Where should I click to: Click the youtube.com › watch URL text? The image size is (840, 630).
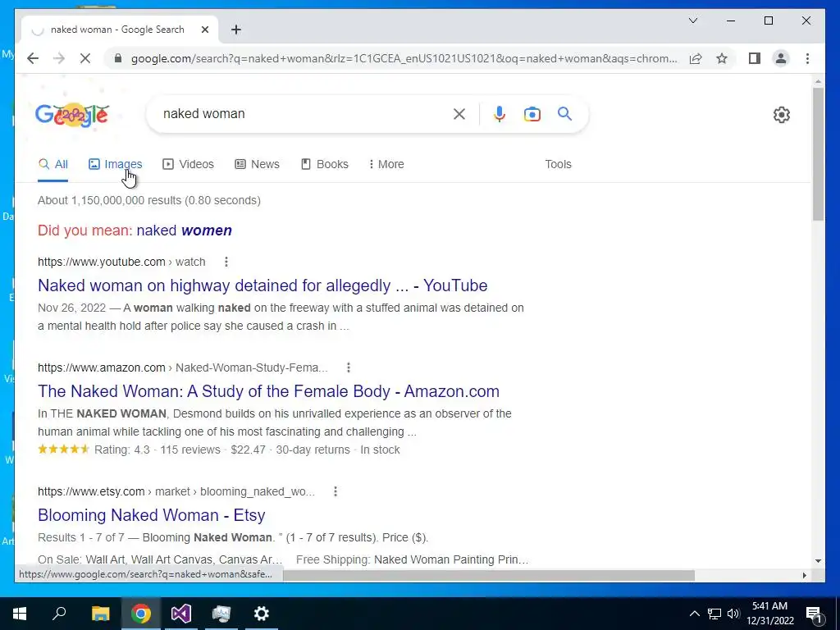point(121,262)
